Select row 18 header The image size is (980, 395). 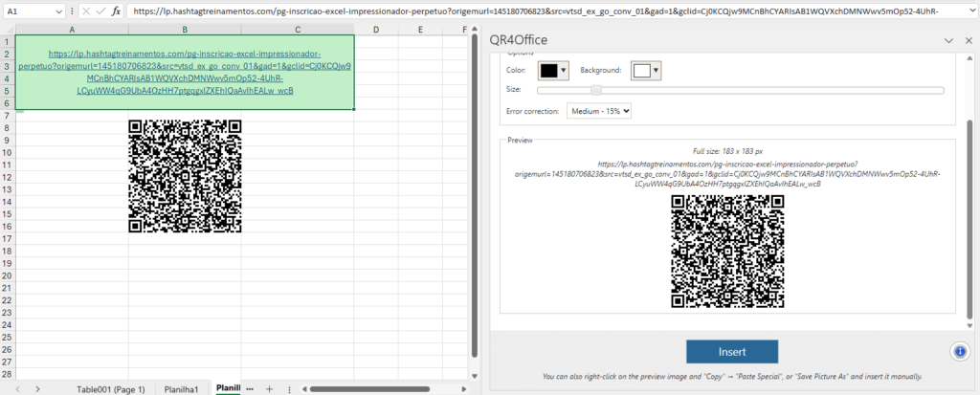tap(8, 251)
